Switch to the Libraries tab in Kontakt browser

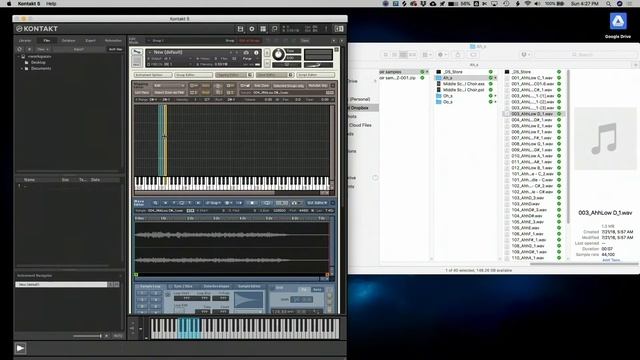point(25,41)
